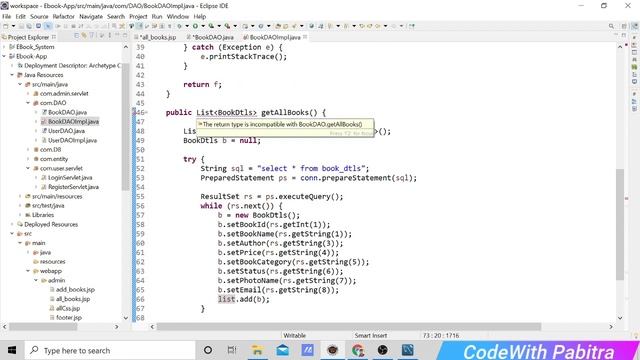
Task: Open Task View from the taskbar
Action: (x=232, y=350)
